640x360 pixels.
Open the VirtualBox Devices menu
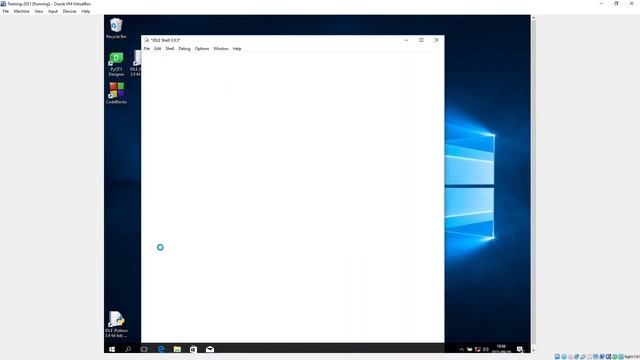point(69,11)
